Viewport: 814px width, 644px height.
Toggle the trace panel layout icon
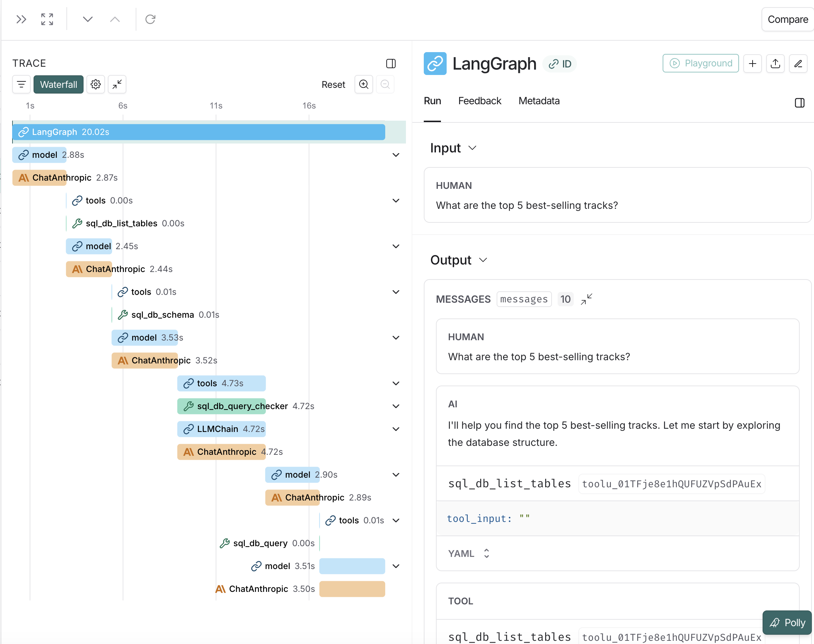pos(391,63)
